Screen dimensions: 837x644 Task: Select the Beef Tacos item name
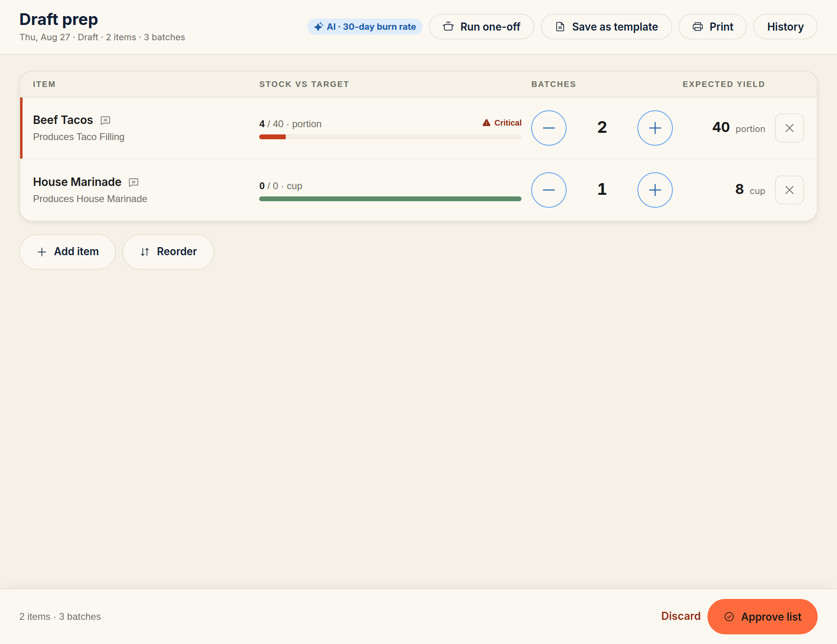63,120
